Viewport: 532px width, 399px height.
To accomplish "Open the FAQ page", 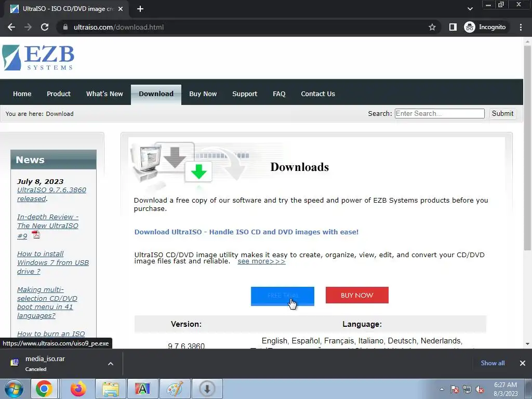I will [279, 94].
